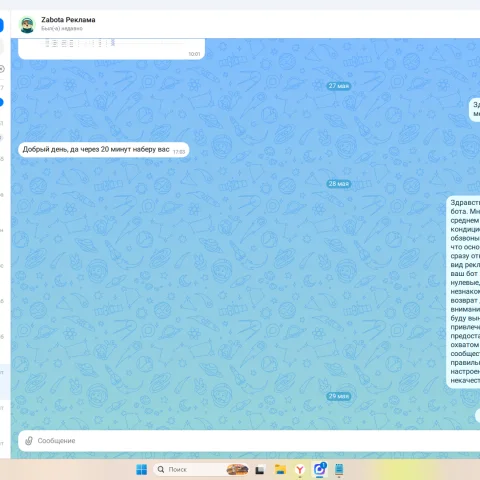This screenshot has height=480, width=480.
Task: Select the message 'Добрый день, да через 20 минут наберу вас'
Action: coord(104,150)
